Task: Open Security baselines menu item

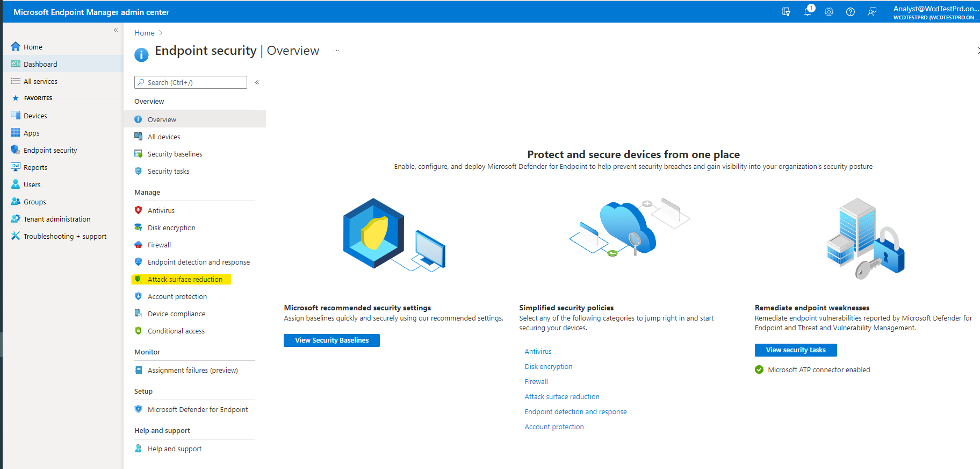Action: [175, 154]
